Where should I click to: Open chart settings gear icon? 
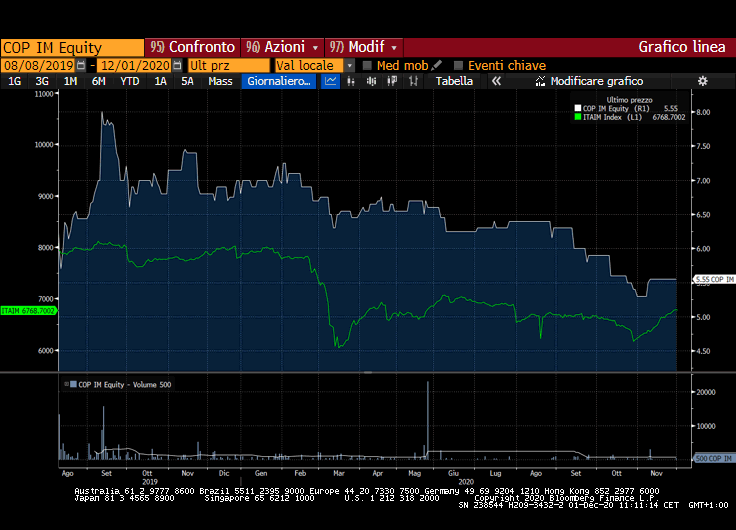pos(702,82)
